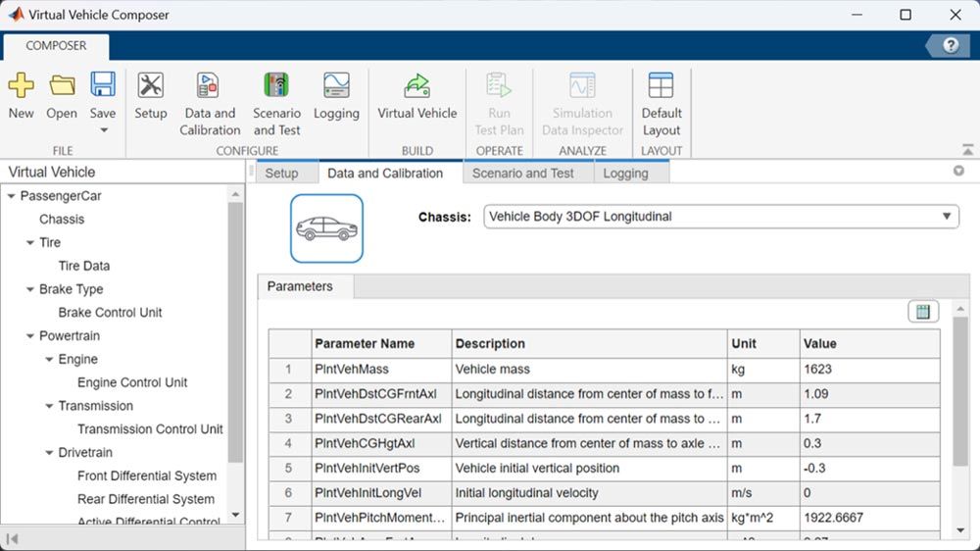Select Chassis in the vehicle tree
Image resolution: width=980 pixels, height=551 pixels.
pos(62,219)
